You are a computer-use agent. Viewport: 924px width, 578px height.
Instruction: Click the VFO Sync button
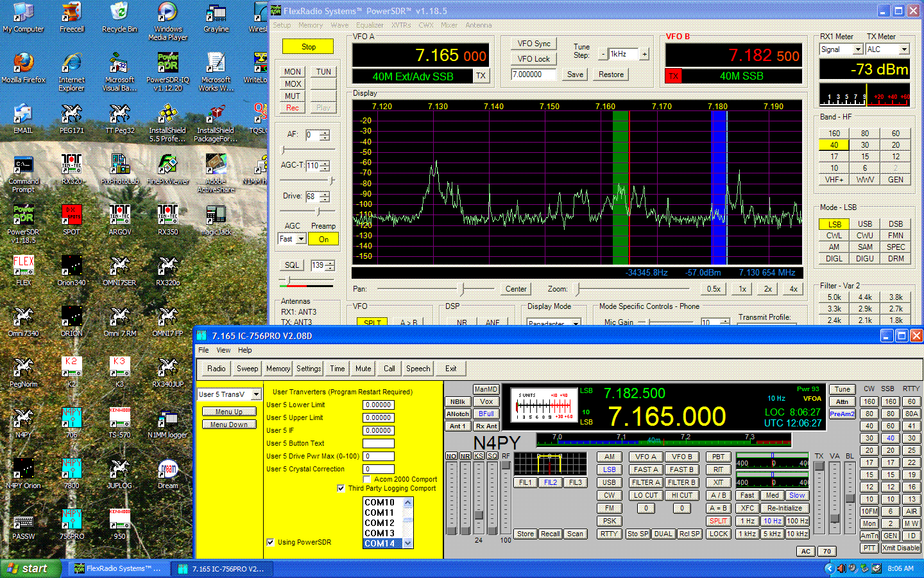pos(533,44)
